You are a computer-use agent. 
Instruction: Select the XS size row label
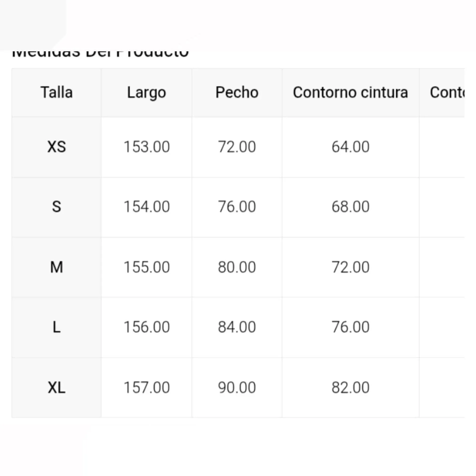coord(57,147)
